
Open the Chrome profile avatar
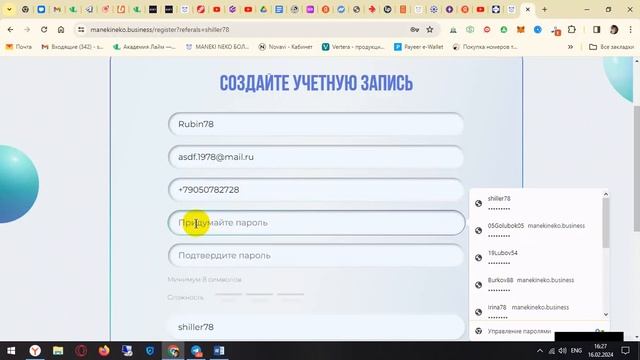click(x=614, y=29)
